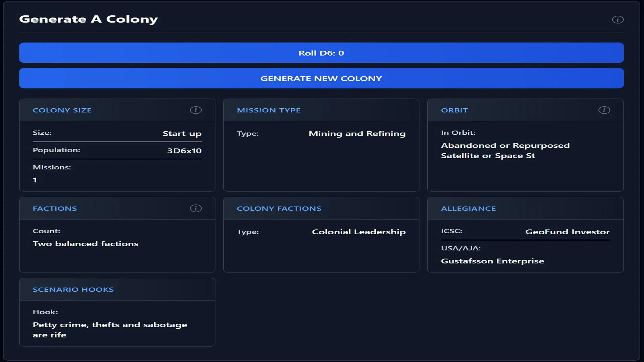The width and height of the screenshot is (644, 362).
Task: Click the Orbit panel info icon
Action: (604, 110)
